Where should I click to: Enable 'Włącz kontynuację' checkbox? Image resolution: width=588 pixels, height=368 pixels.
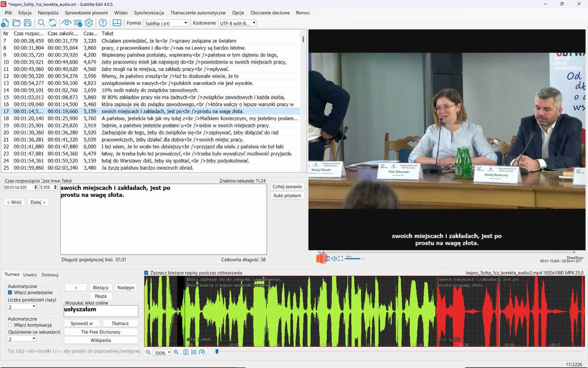(10, 325)
